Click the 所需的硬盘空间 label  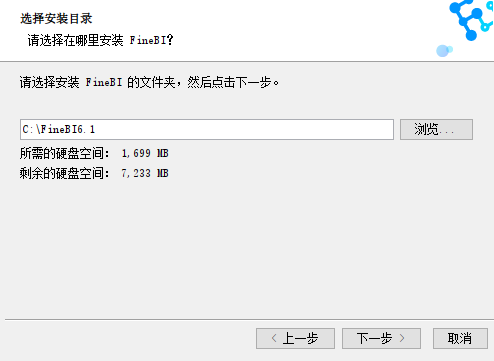[64, 153]
